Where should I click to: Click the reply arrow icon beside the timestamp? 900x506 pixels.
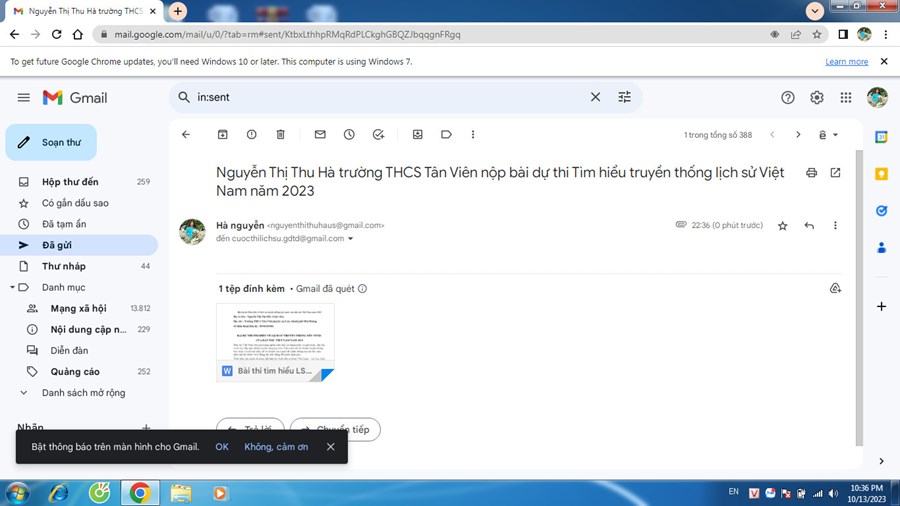[x=809, y=226]
